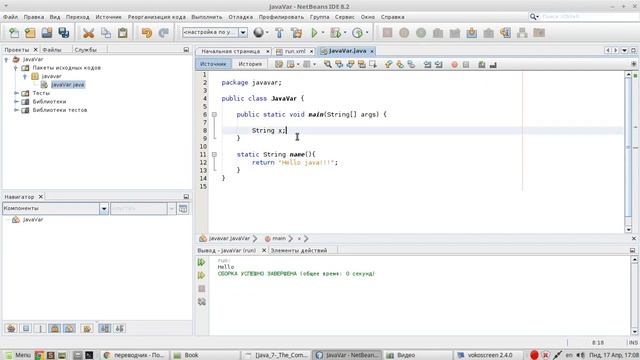Viewport: 640px width, 360px height.
Task: Open the Menu button on taskbar
Action: [18, 355]
